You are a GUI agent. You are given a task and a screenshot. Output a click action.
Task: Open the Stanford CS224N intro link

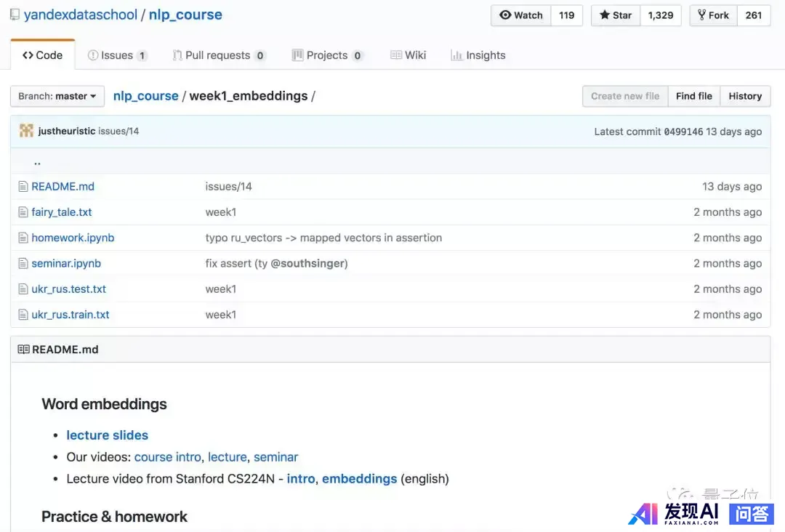[x=301, y=479]
